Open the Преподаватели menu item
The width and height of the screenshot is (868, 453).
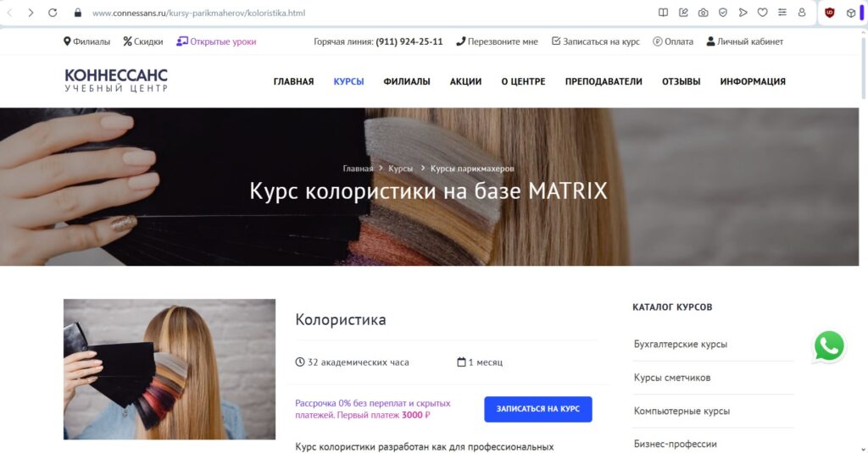(604, 81)
